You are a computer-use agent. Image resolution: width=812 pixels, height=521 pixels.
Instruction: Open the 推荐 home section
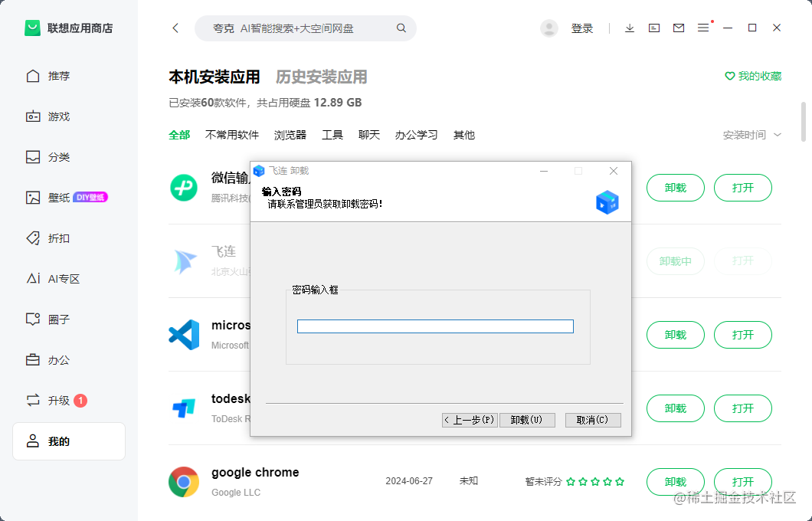[48, 76]
